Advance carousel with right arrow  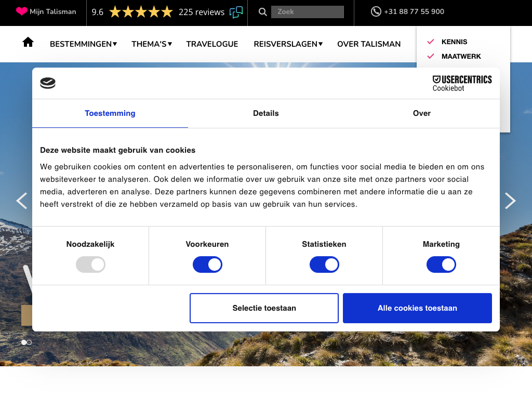[x=510, y=201]
